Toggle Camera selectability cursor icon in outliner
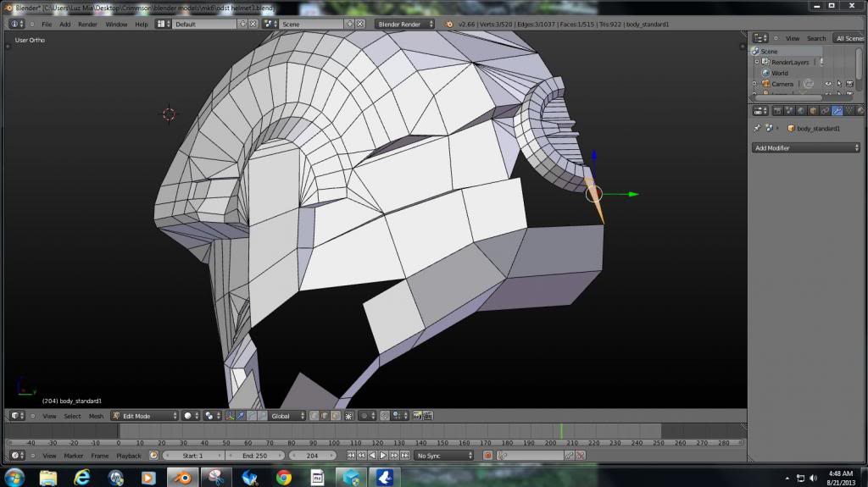Viewport: 868px width, 487px height. coord(839,84)
